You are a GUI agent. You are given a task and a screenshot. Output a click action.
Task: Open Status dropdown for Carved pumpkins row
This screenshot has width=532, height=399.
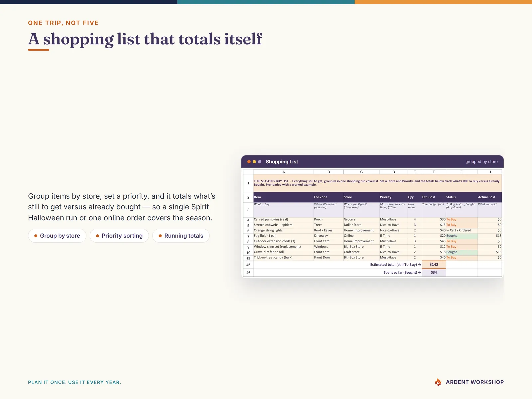click(462, 219)
